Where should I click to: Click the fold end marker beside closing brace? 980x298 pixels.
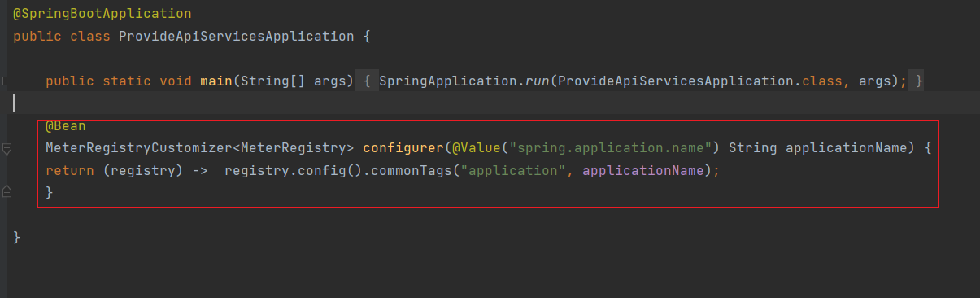point(7,192)
